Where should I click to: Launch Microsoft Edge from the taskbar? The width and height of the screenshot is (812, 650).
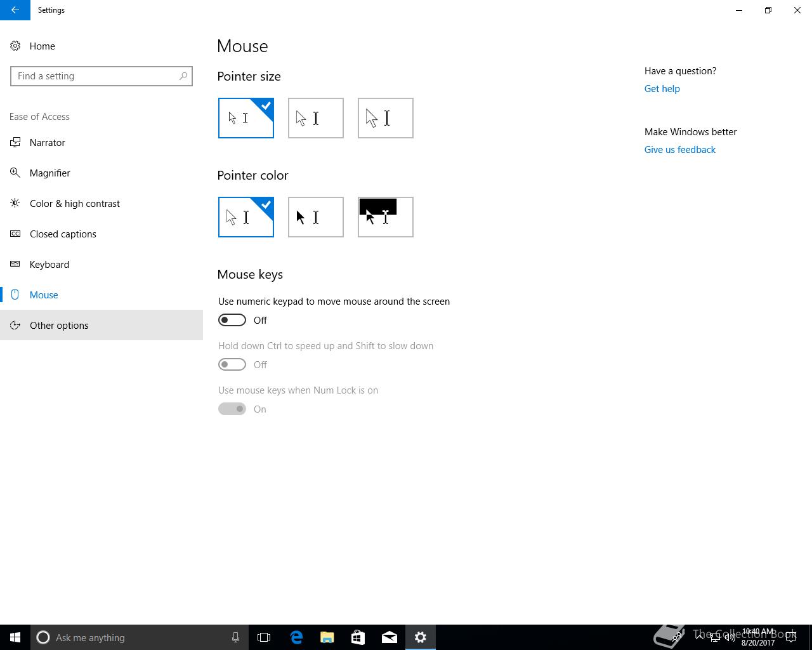tap(296, 637)
